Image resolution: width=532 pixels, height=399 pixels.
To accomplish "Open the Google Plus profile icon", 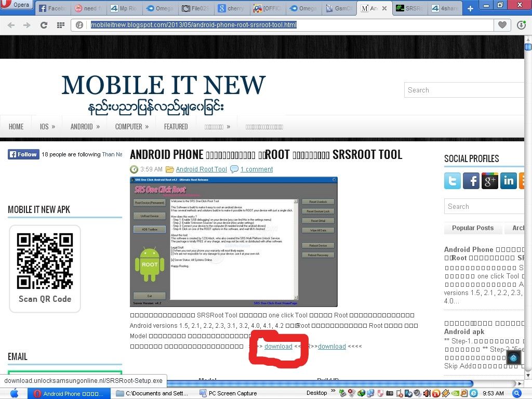I will [489, 180].
